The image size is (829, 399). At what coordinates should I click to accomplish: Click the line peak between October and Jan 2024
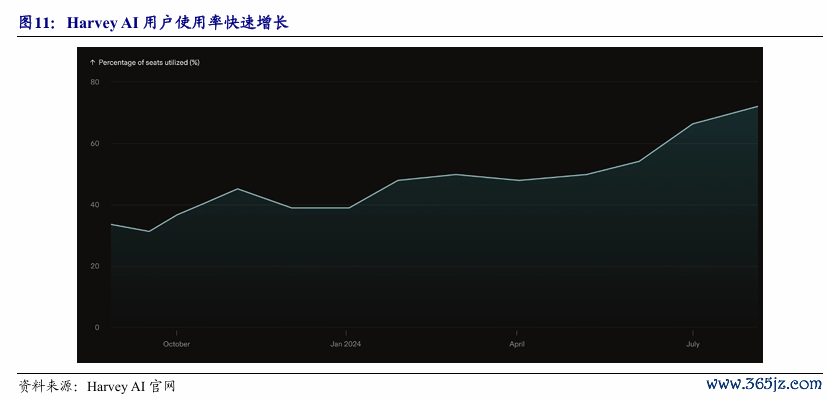[237, 189]
